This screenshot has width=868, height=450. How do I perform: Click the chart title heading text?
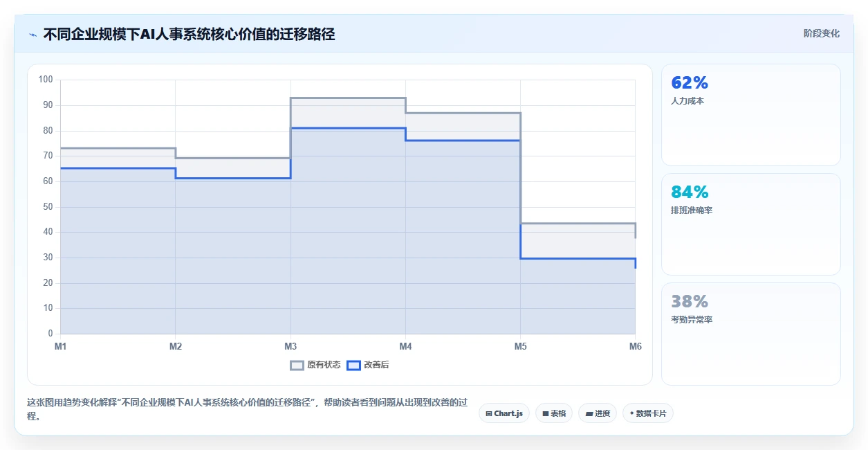click(189, 34)
